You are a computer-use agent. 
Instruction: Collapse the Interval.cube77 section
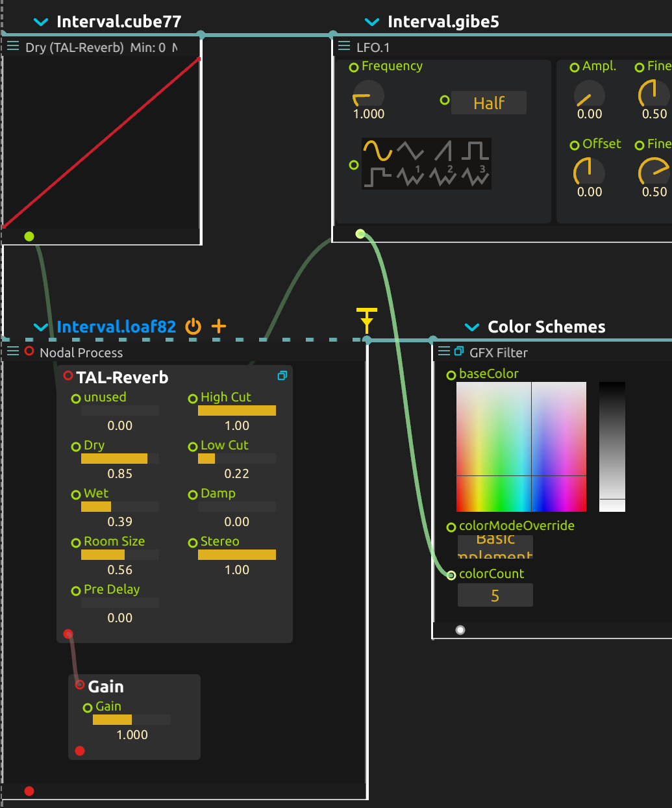coord(41,22)
